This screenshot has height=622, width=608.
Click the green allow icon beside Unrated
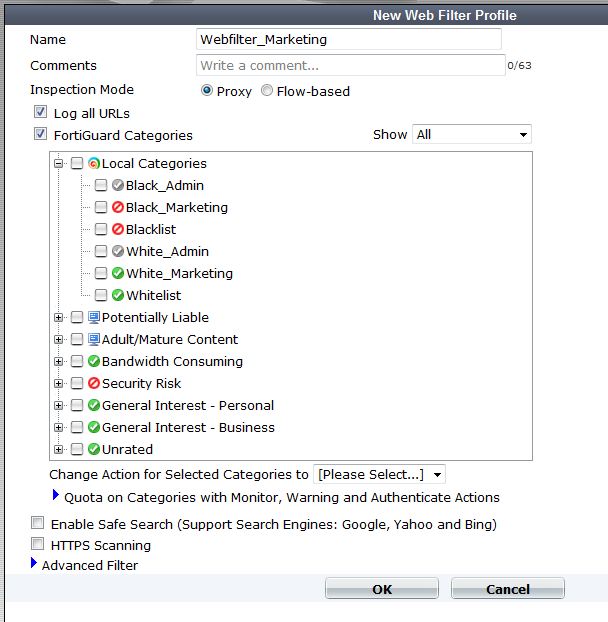coord(94,449)
